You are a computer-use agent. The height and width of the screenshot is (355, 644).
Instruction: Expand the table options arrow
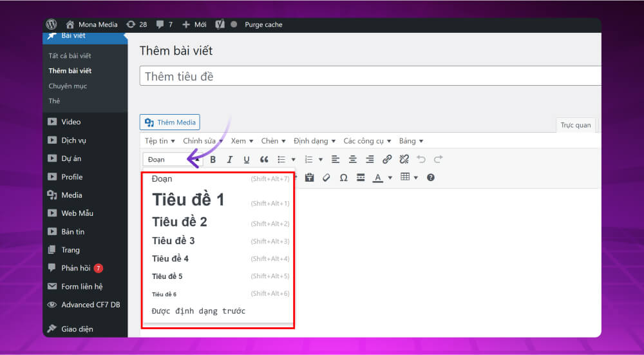click(x=416, y=178)
